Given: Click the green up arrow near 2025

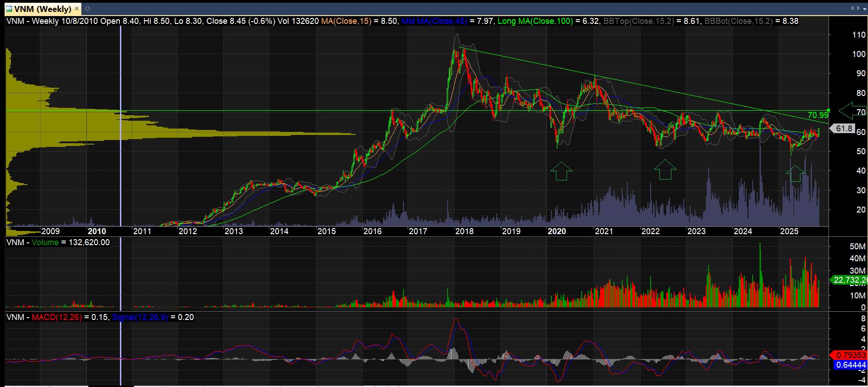Looking at the screenshot, I should click(795, 173).
